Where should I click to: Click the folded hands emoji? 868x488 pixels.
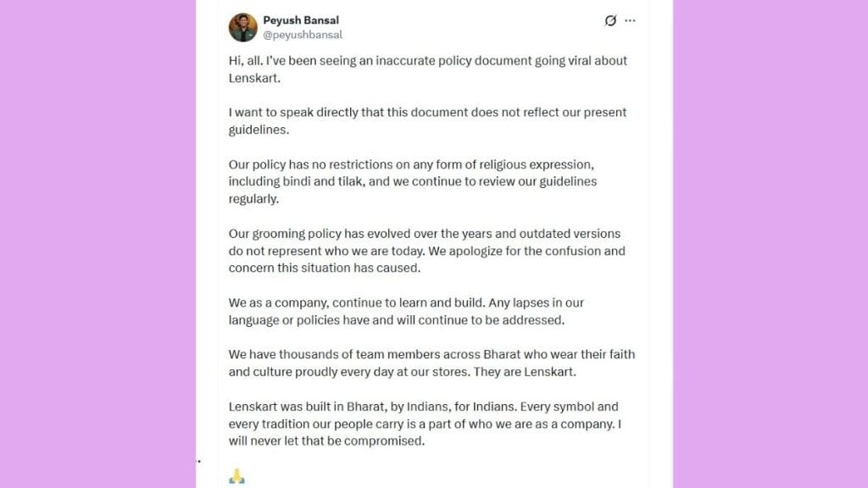click(236, 478)
